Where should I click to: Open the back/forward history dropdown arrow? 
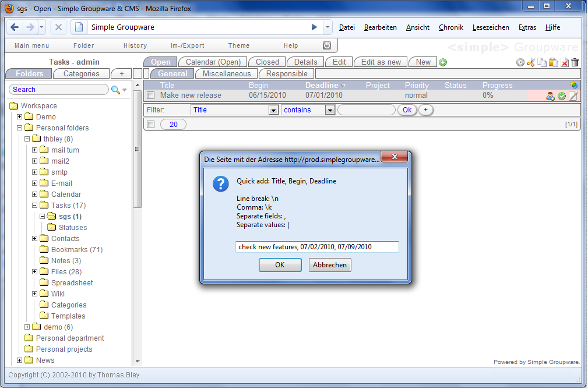coord(41,27)
